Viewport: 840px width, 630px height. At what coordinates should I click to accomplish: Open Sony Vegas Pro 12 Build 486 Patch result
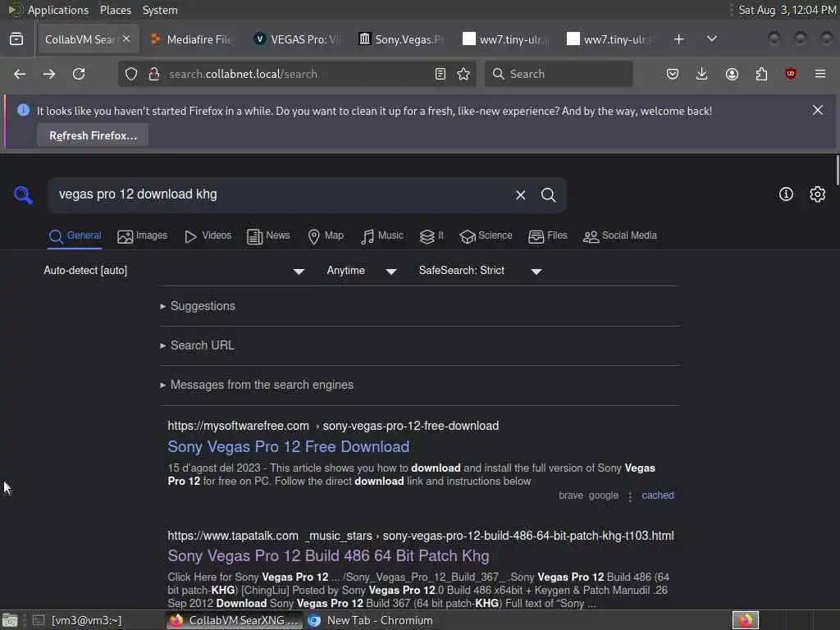tap(328, 556)
